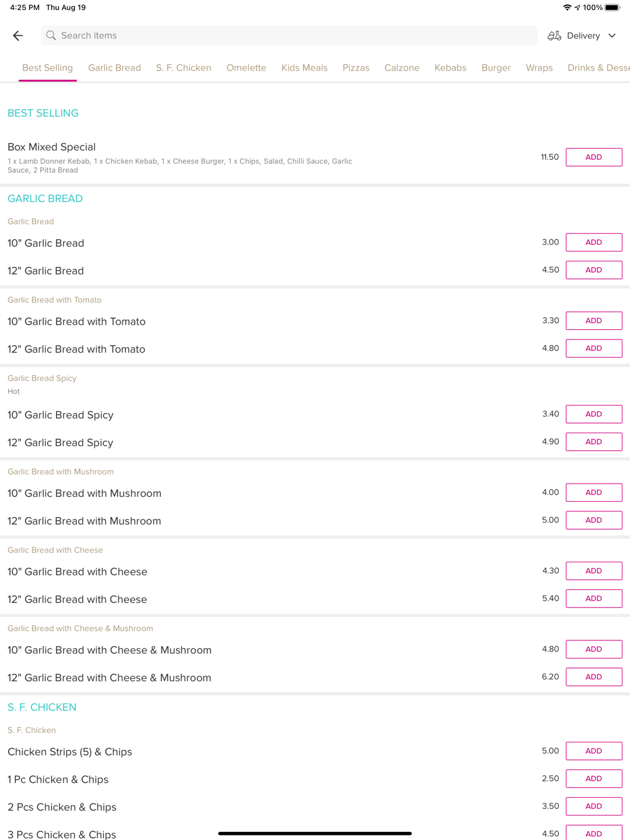Go to the S. F. Chicken tab
Image resolution: width=630 pixels, height=840 pixels.
[183, 68]
